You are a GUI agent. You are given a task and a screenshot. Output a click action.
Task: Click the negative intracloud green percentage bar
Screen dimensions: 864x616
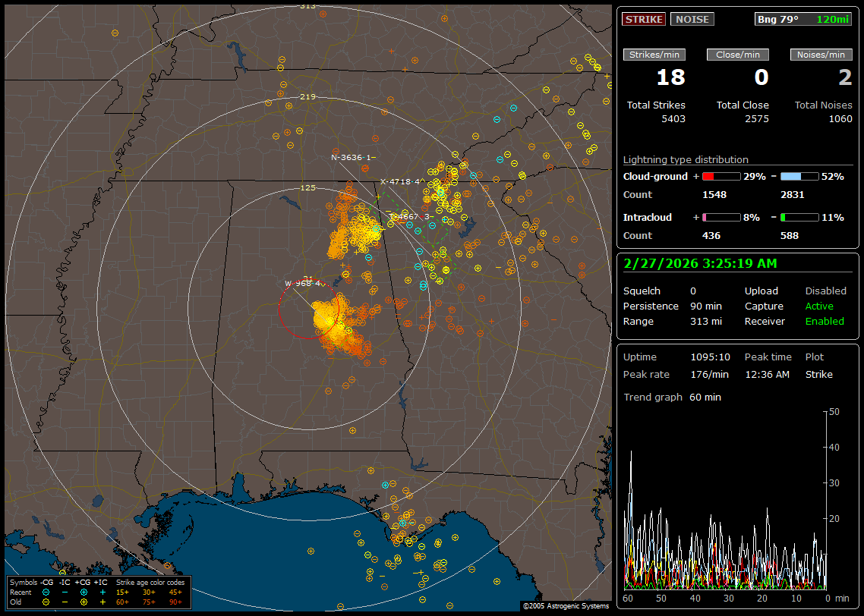799,217
